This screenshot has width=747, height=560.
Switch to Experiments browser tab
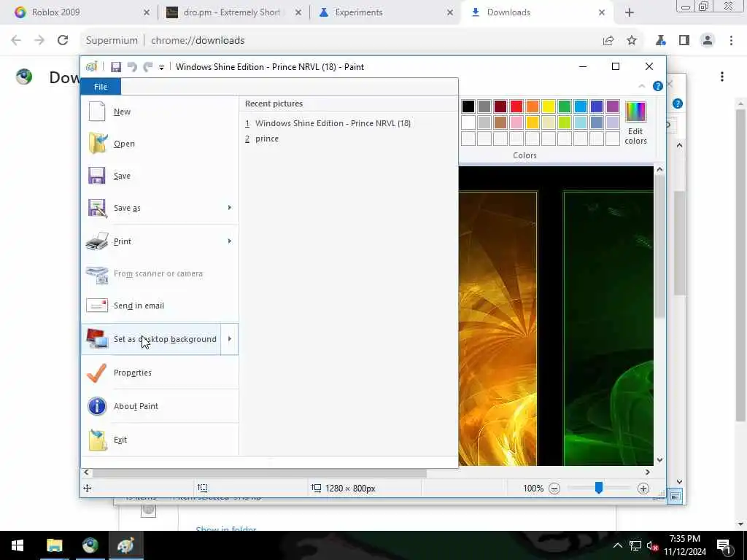[x=385, y=12]
